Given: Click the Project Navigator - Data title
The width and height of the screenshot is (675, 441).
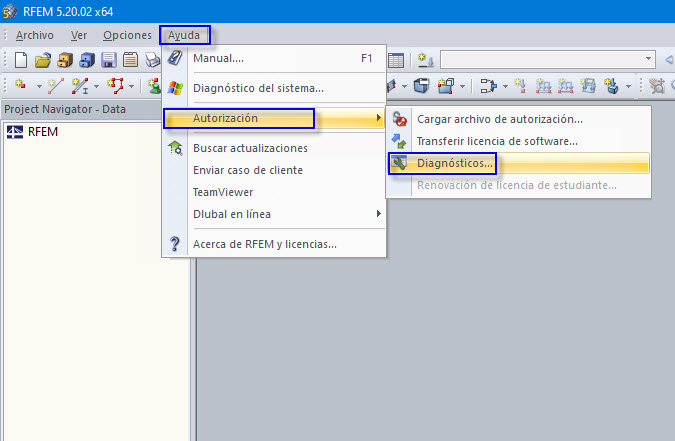Looking at the screenshot, I should (65, 109).
